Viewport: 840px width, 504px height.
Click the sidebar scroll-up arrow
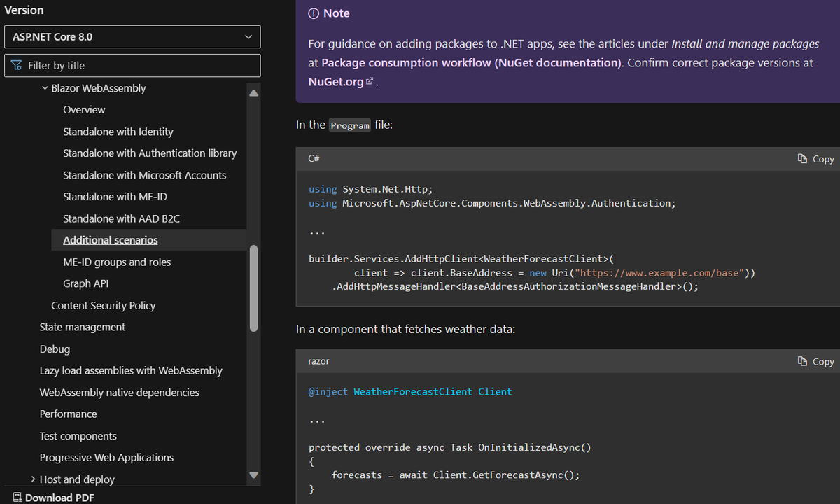click(x=253, y=92)
